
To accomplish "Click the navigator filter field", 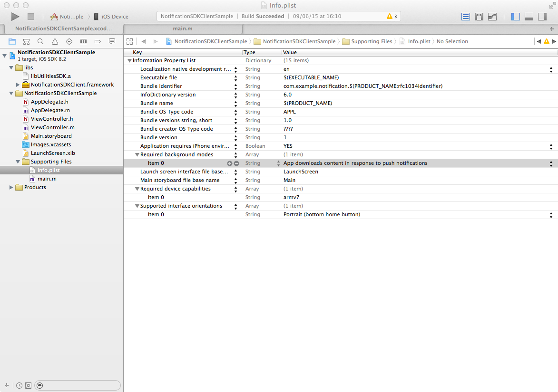I will [78, 385].
